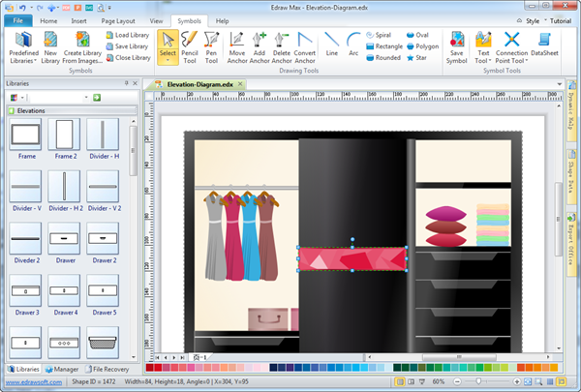Viewport: 581px width, 392px height.
Task: Select the Frame 2 shape thumbnail
Action: 65,135
